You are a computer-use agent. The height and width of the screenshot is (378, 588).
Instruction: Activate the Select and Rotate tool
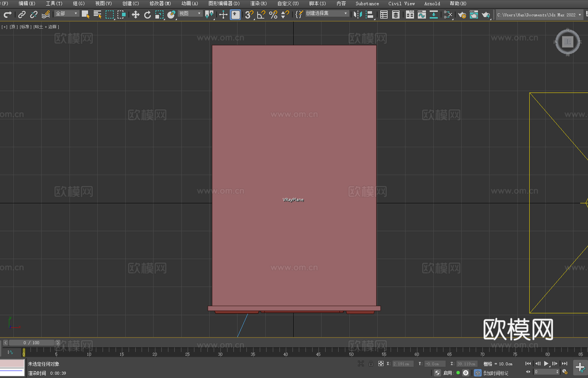click(x=148, y=14)
